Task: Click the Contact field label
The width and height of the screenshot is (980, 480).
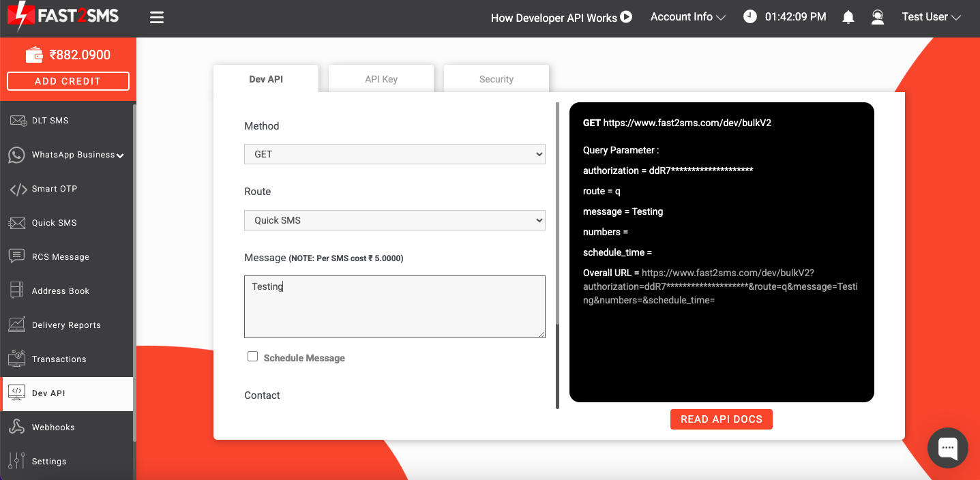Action: (262, 395)
